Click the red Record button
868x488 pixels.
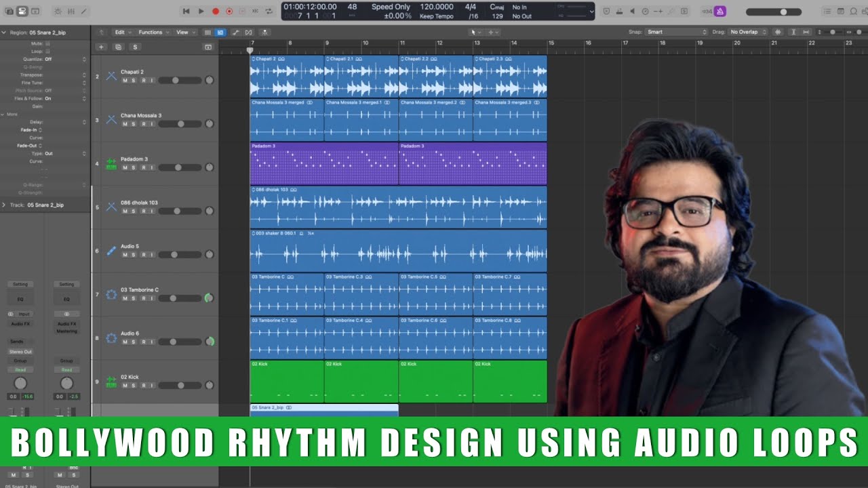point(216,12)
